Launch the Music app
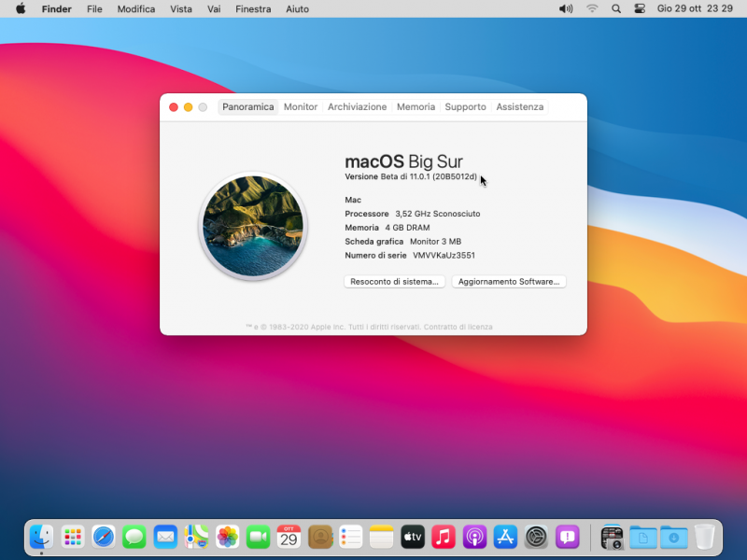The image size is (747, 560). (443, 537)
